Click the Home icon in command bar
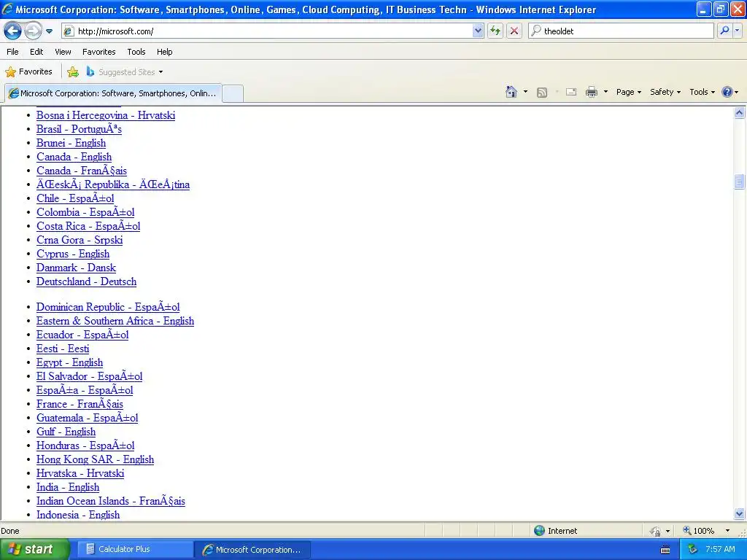 (511, 92)
